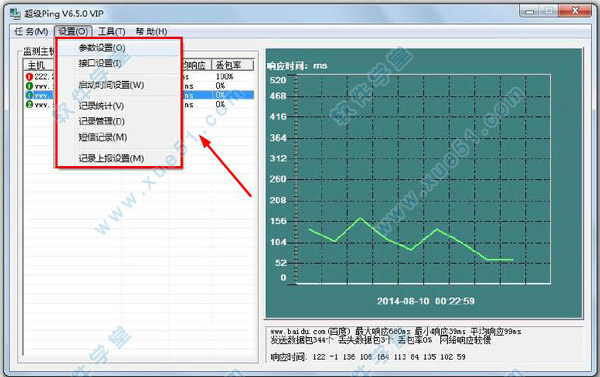Click the red status icon beside host 222
600x377 pixels.
(x=29, y=77)
